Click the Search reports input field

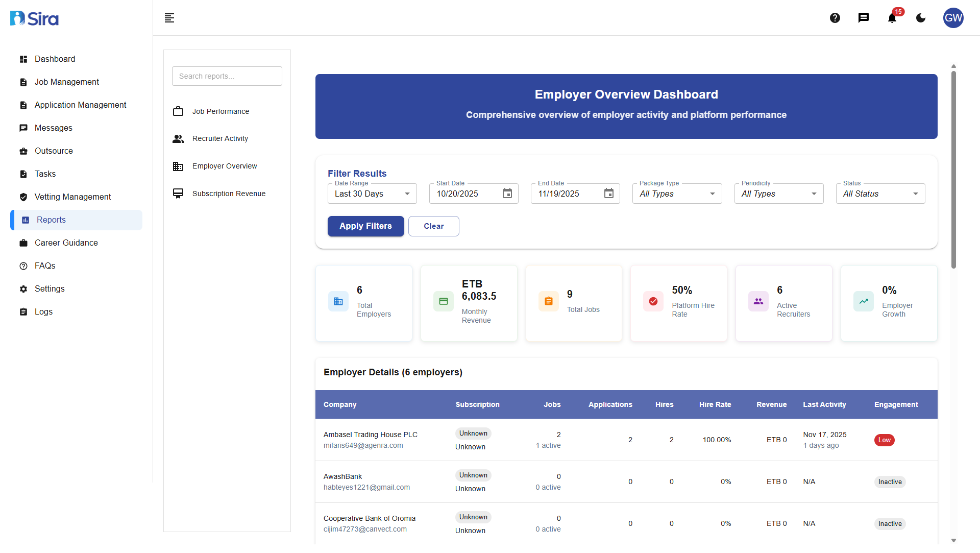[x=227, y=76]
